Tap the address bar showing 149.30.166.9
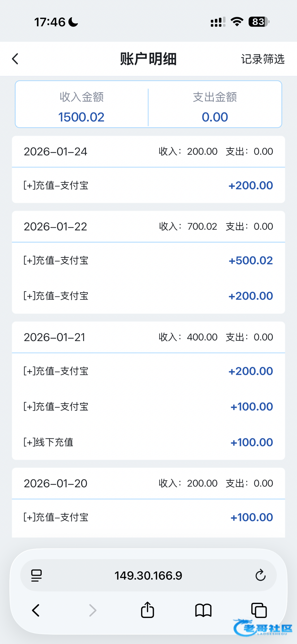Screen dimensions: 297x644 [x=148, y=576]
